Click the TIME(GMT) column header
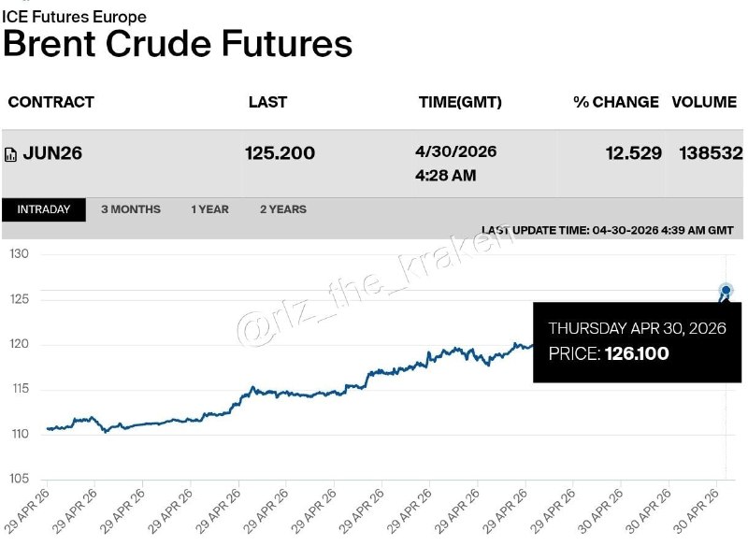 point(460,103)
